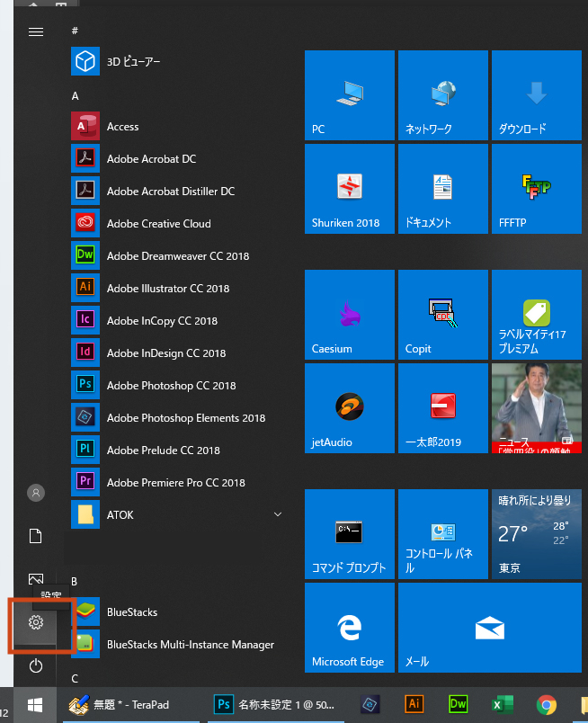Open the Copit tile
Image resolution: width=588 pixels, height=723 pixels.
(x=442, y=315)
